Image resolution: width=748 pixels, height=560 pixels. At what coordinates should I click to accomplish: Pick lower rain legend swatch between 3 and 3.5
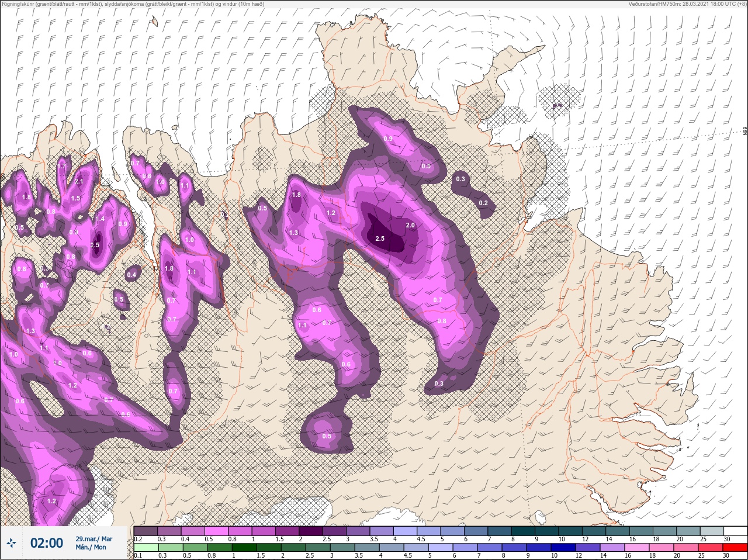point(342,547)
